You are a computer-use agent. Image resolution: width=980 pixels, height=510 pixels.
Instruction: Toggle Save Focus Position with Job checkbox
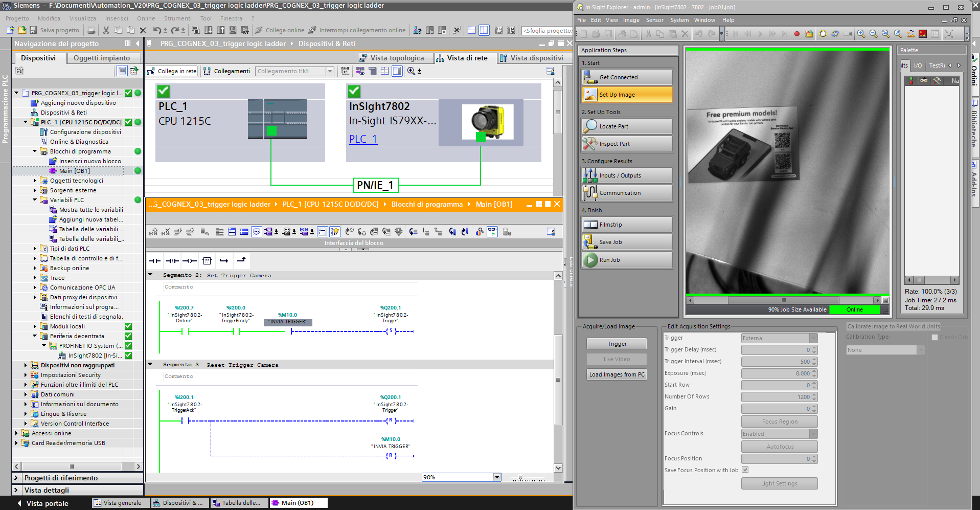[x=745, y=470]
